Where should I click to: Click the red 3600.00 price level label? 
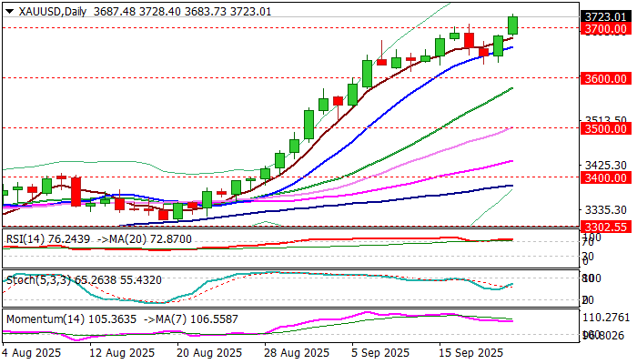coord(606,78)
